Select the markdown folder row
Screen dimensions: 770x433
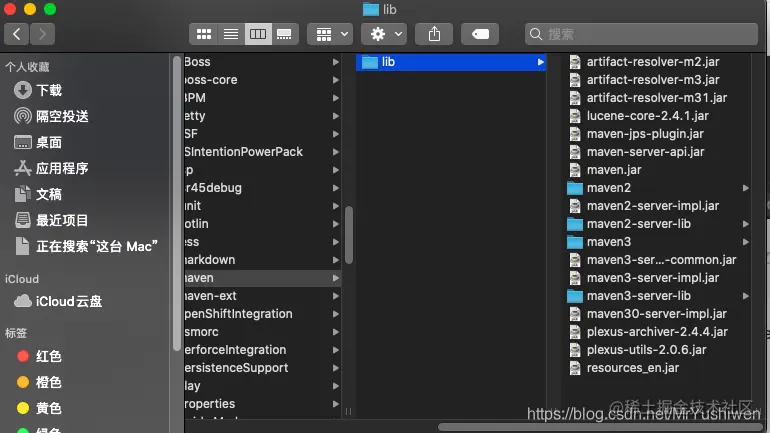[x=263, y=260]
